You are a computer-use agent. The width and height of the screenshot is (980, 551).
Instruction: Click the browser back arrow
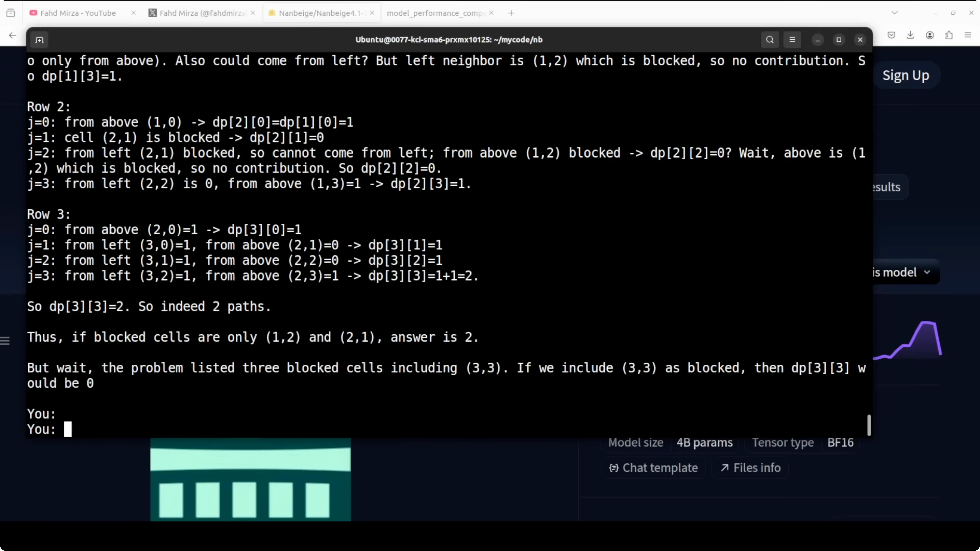[13, 35]
